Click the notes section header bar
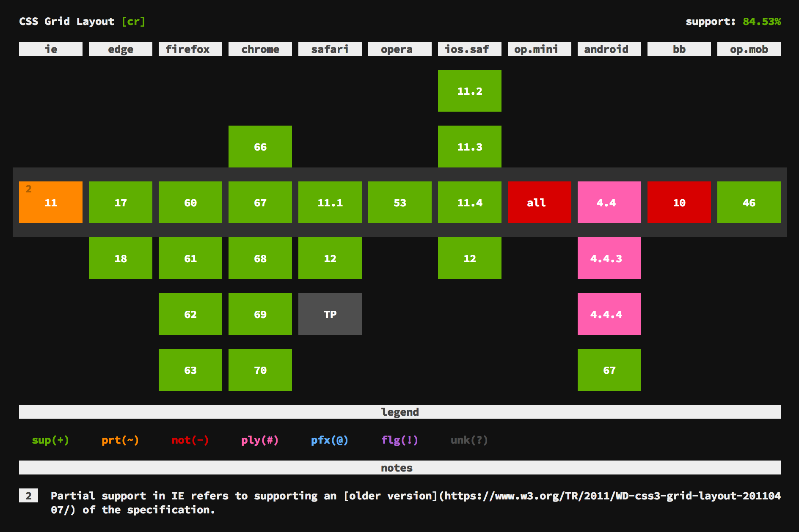Viewport: 799px width, 532px height. click(400, 468)
